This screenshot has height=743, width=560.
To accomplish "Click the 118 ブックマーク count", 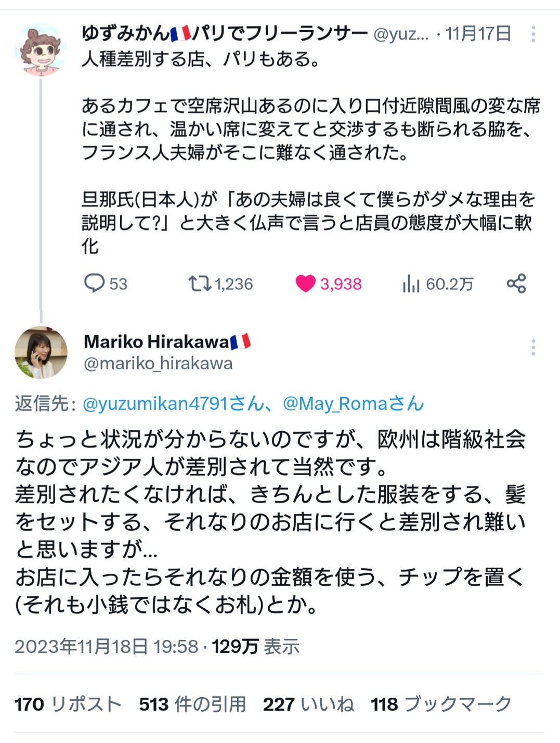I will click(441, 704).
